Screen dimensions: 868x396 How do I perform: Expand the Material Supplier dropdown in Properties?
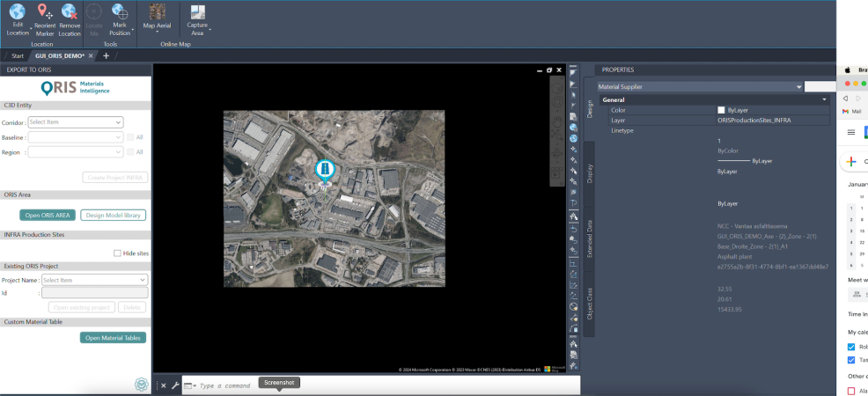click(700, 87)
